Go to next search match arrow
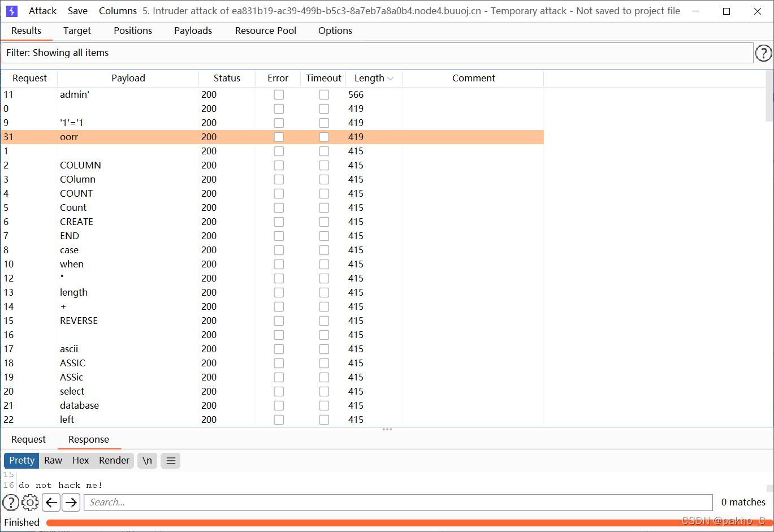Viewport: 774px width, 532px height. click(x=71, y=502)
